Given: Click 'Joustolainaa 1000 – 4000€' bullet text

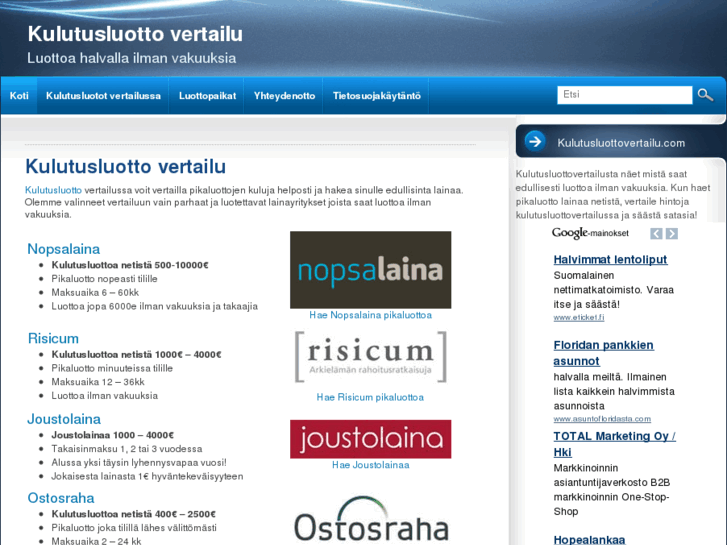Looking at the screenshot, I should [x=113, y=435].
